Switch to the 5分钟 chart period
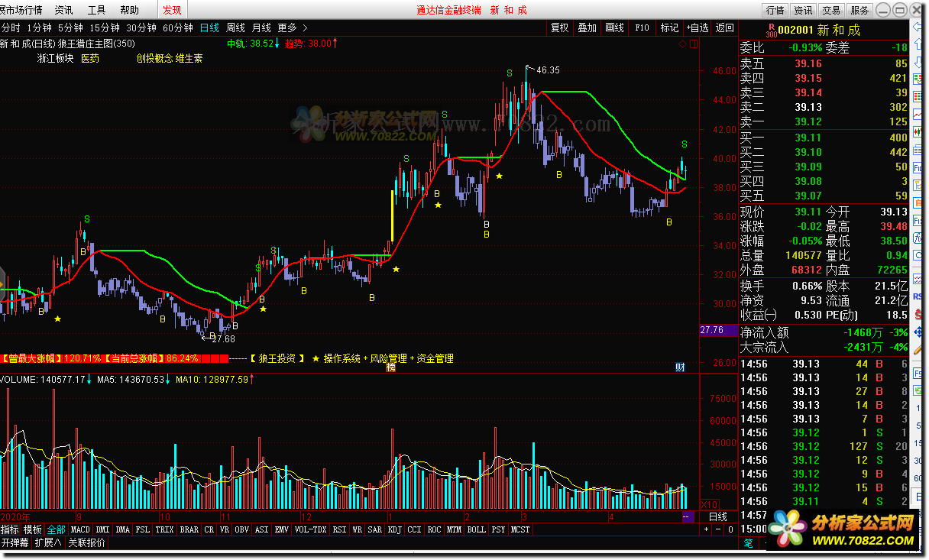 pyautogui.click(x=70, y=28)
